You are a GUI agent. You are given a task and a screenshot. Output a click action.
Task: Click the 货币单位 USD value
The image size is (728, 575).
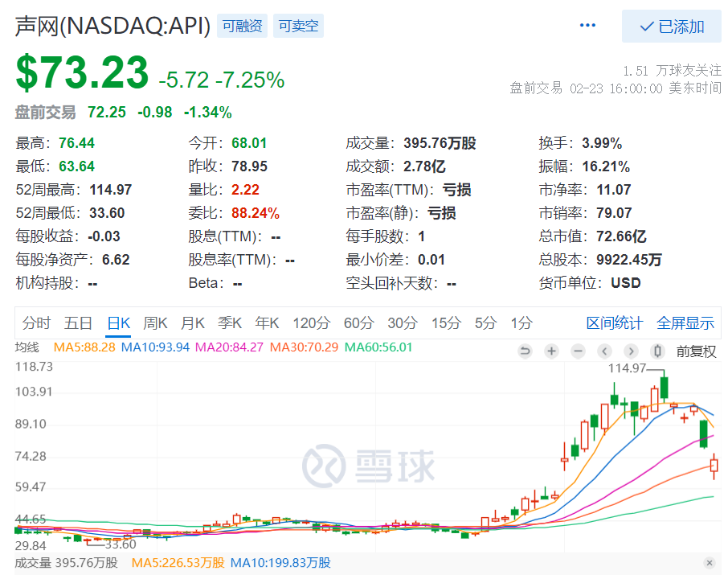[x=625, y=282]
